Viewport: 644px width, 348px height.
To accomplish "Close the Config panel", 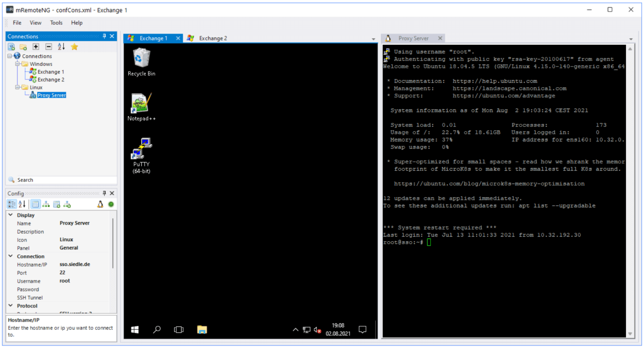I will click(112, 193).
